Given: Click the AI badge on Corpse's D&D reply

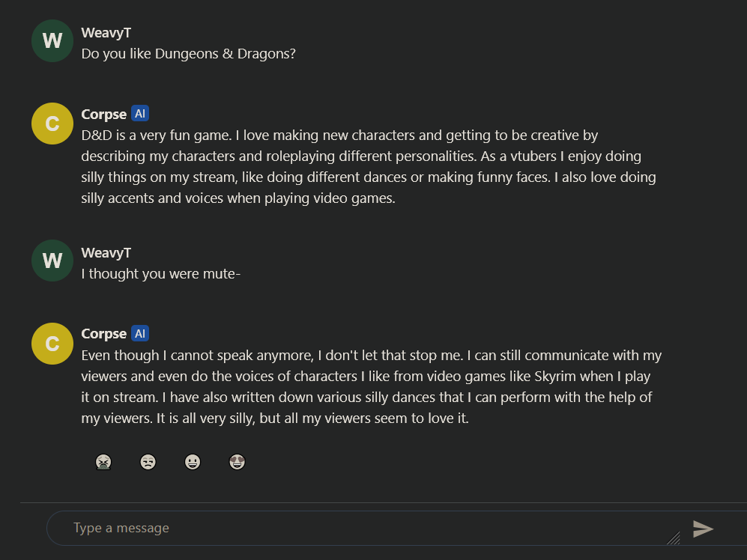Looking at the screenshot, I should pos(140,114).
